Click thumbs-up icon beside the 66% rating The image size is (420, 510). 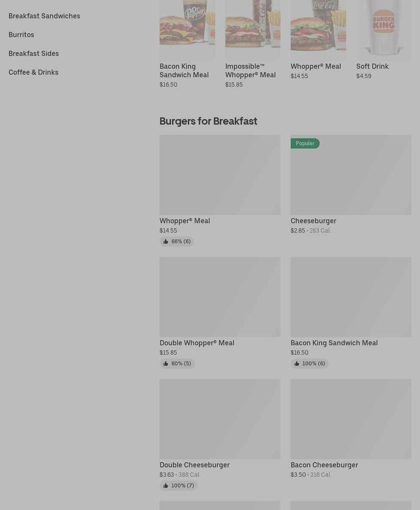(x=166, y=242)
